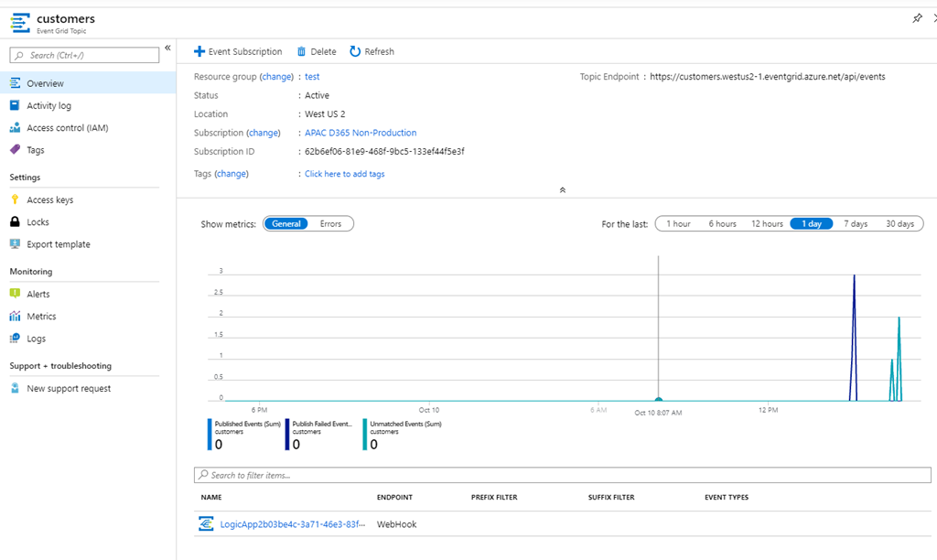Pin the blade using the pin icon
Image resolution: width=937 pixels, height=560 pixels.
(x=917, y=18)
